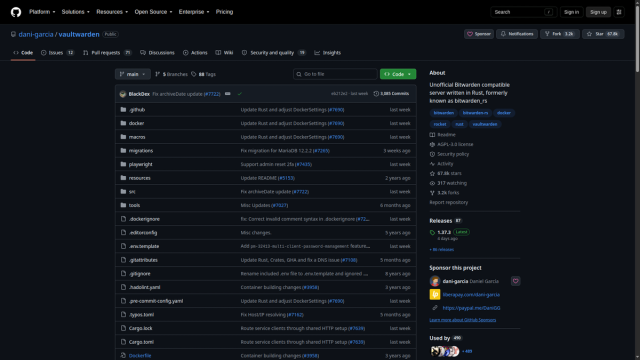
Task: Open the .gitignore file
Action: point(140,274)
